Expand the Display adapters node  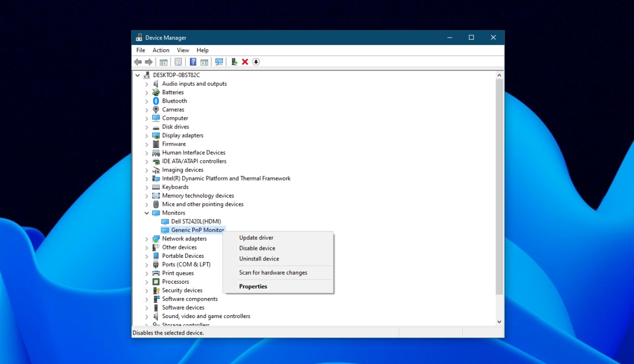[147, 136]
